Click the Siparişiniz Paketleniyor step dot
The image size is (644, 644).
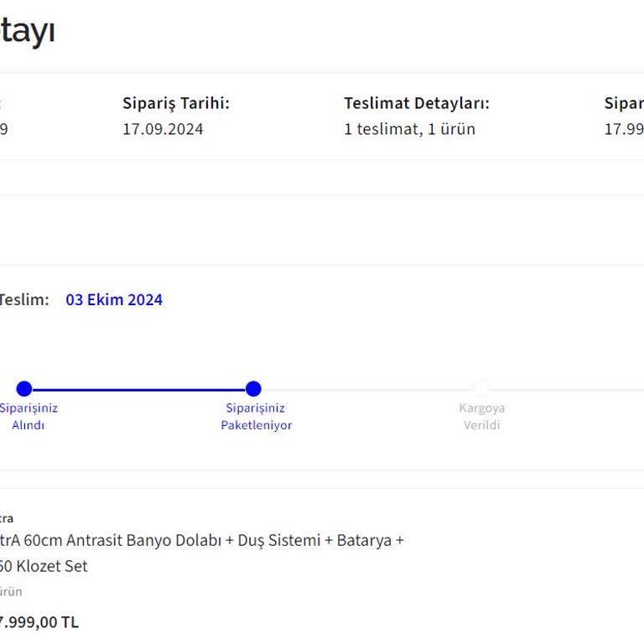pos(253,388)
